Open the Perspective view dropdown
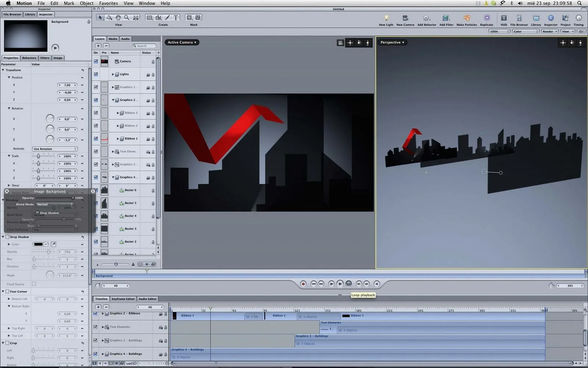This screenshot has width=588, height=368. pos(392,42)
